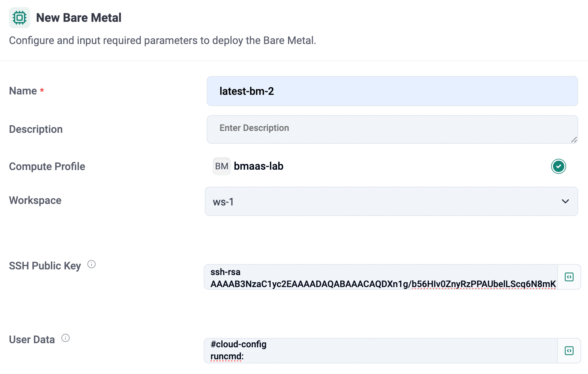Viewport: 588px width, 374px height.
Task: Focus the Name field containing latest-bm-2
Action: pyautogui.click(x=392, y=91)
